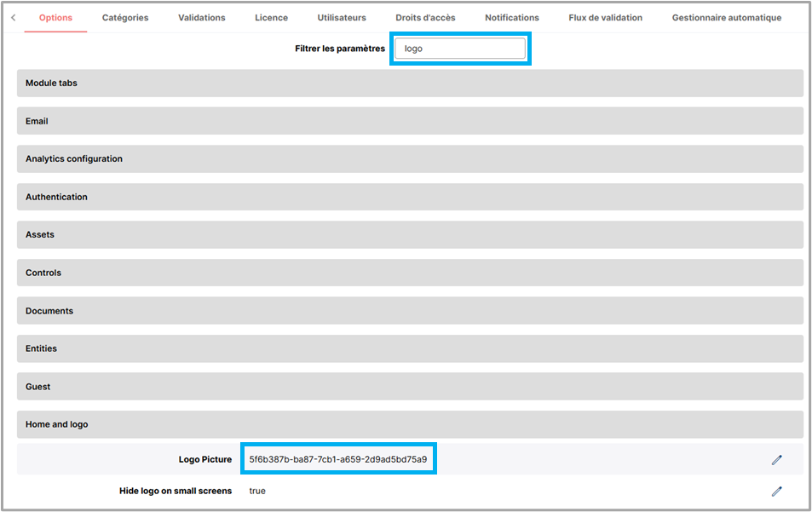This screenshot has height=512, width=812.
Task: Select the Gestionnaire automatique tab
Action: [x=726, y=18]
